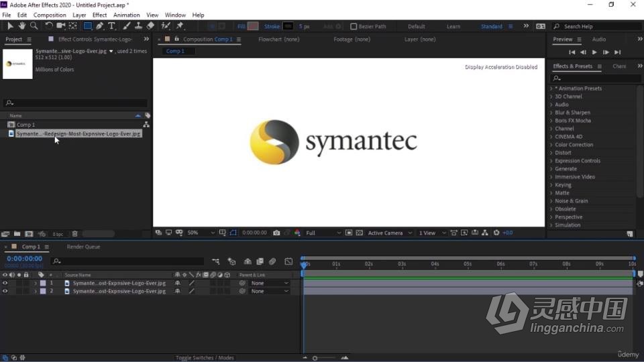The height and width of the screenshot is (362, 644).
Task: Select the Roto Brush tool
Action: 166,26
